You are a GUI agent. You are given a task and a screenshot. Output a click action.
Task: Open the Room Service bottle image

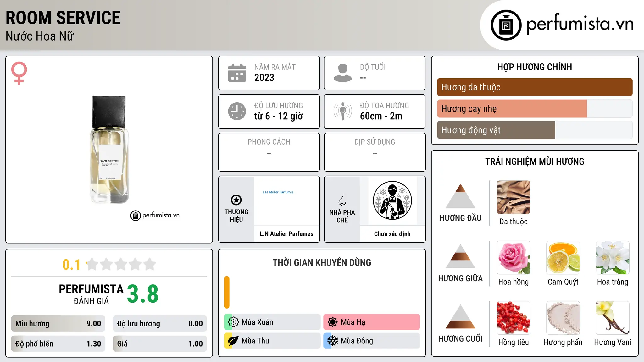[x=109, y=149]
